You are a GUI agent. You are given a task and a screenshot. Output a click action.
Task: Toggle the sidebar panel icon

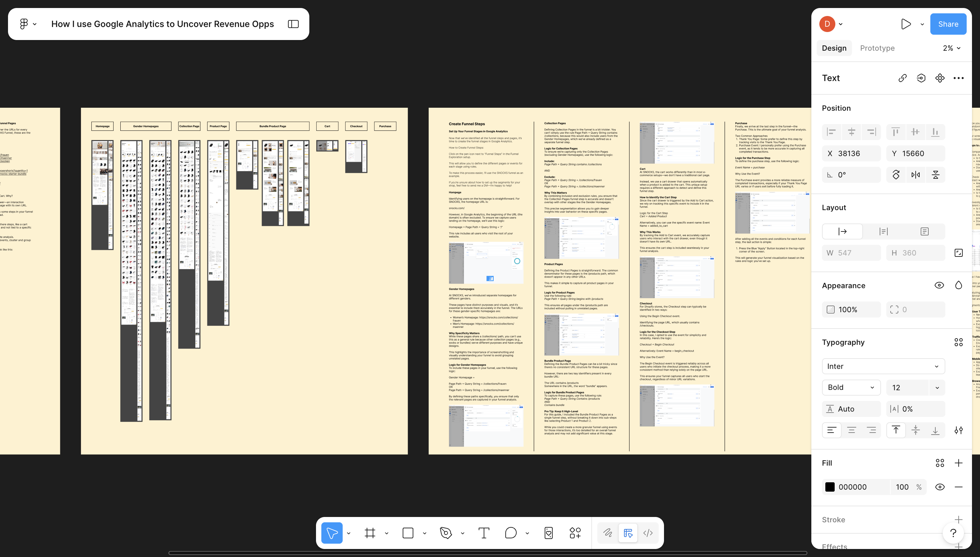click(x=293, y=24)
